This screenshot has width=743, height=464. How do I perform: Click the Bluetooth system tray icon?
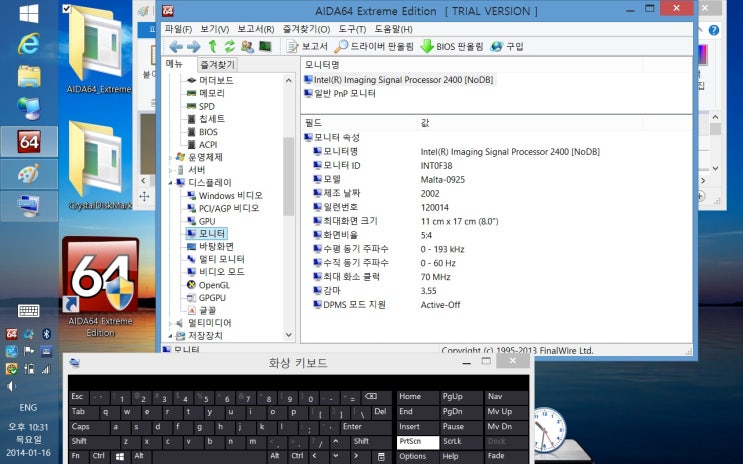46,334
